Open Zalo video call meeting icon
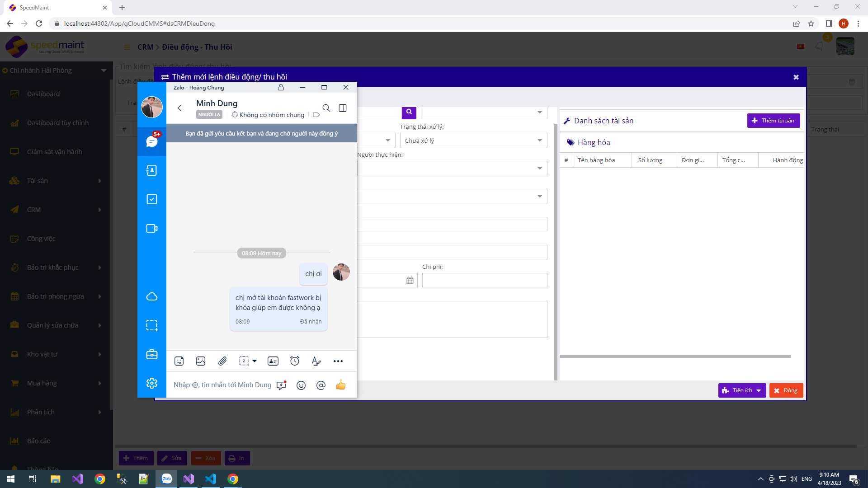 [152, 229]
